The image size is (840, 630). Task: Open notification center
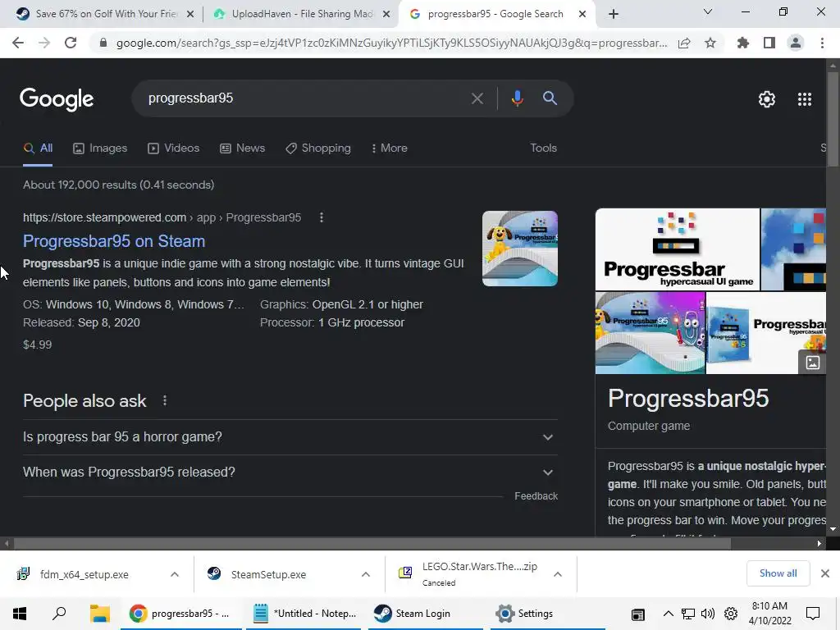(x=813, y=614)
